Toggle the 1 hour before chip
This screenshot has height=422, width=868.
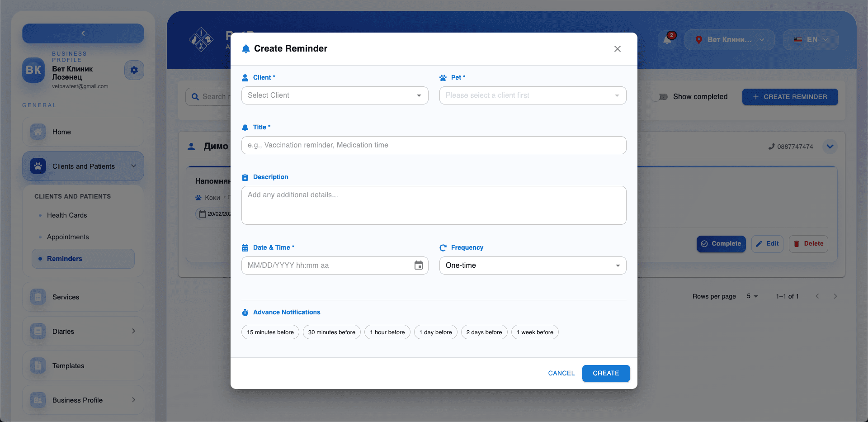pyautogui.click(x=387, y=332)
